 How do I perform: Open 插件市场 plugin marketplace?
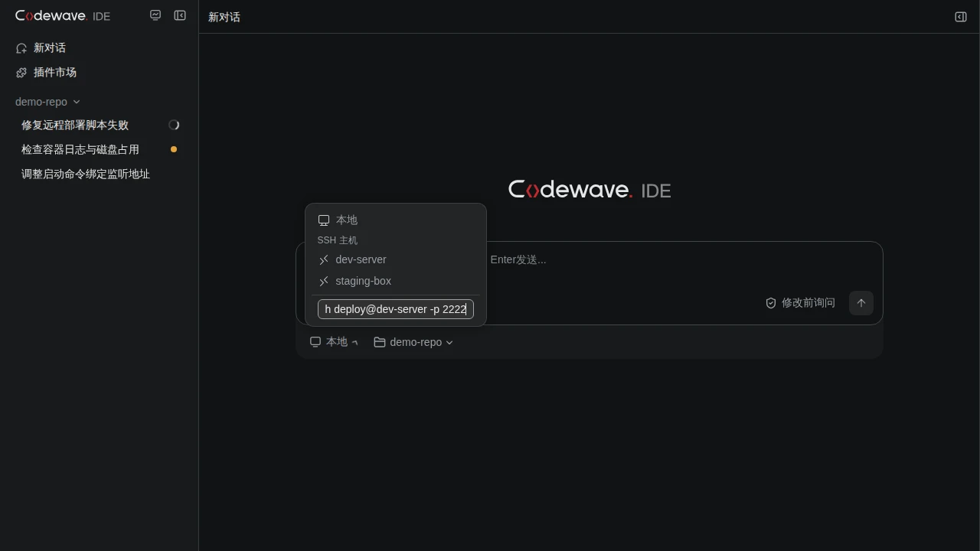(x=100, y=73)
